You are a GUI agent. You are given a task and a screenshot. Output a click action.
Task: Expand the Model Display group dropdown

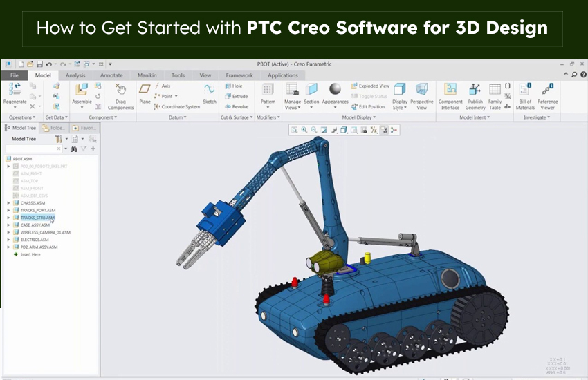(x=358, y=117)
